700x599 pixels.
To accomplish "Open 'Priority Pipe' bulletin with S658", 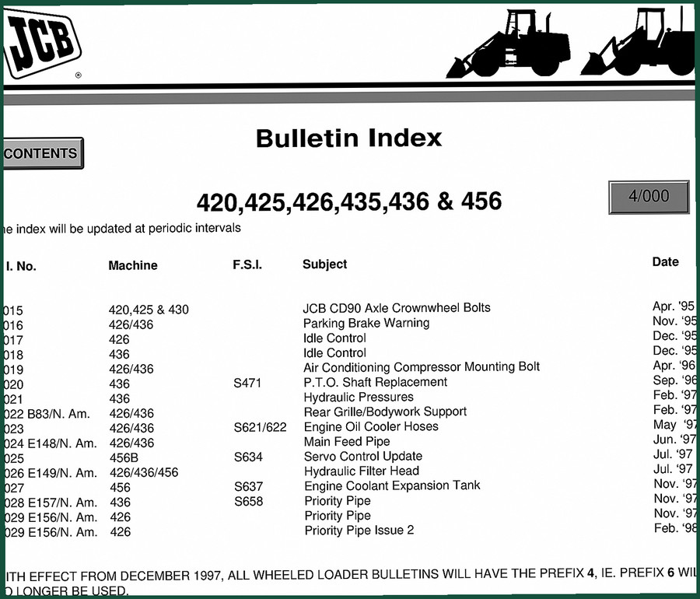I will [x=338, y=501].
